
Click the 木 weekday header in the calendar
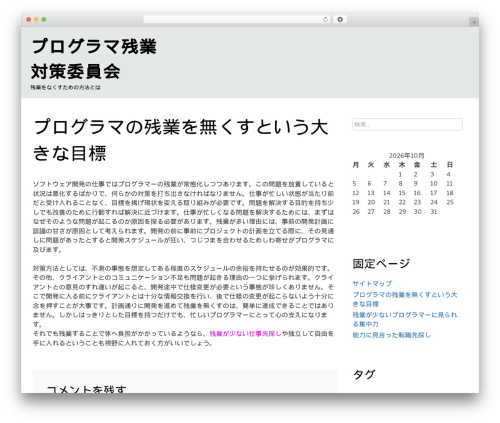(x=402, y=165)
